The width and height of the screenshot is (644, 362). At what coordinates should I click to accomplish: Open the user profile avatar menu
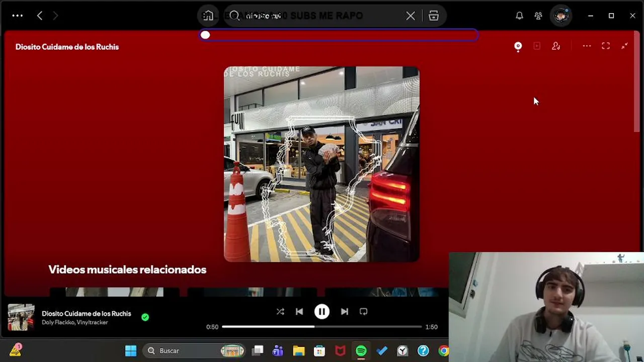coord(560,16)
